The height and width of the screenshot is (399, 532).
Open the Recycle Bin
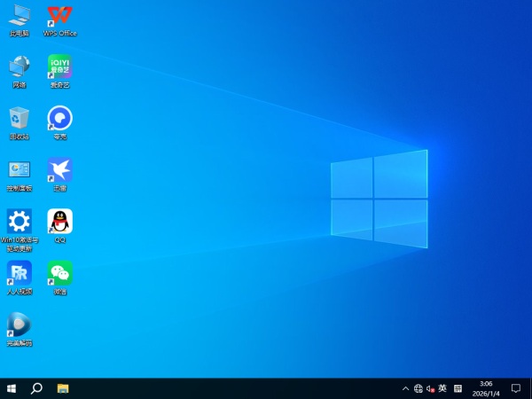20,118
